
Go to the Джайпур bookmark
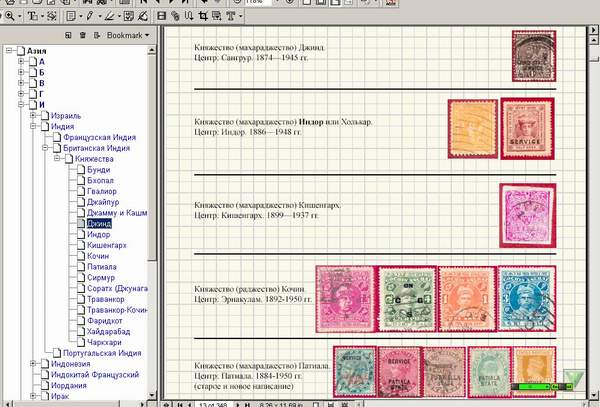pyautogui.click(x=103, y=202)
